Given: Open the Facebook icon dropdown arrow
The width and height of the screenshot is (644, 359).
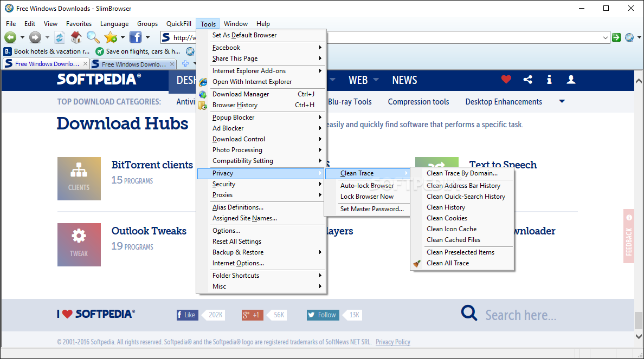Looking at the screenshot, I should [x=147, y=37].
